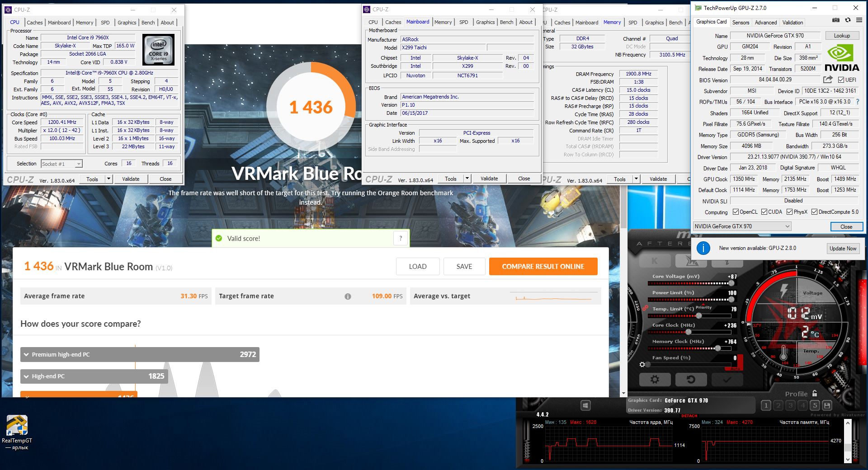Click GPU-Z refresh icon

point(848,20)
